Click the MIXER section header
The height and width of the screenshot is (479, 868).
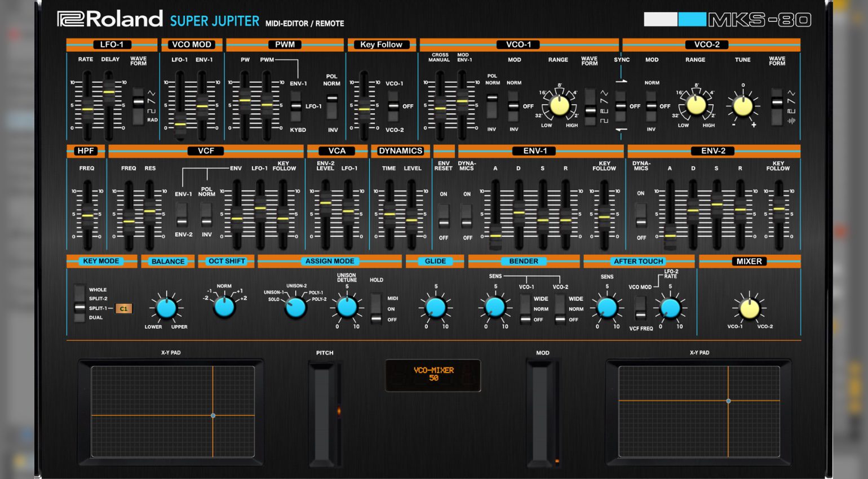749,261
